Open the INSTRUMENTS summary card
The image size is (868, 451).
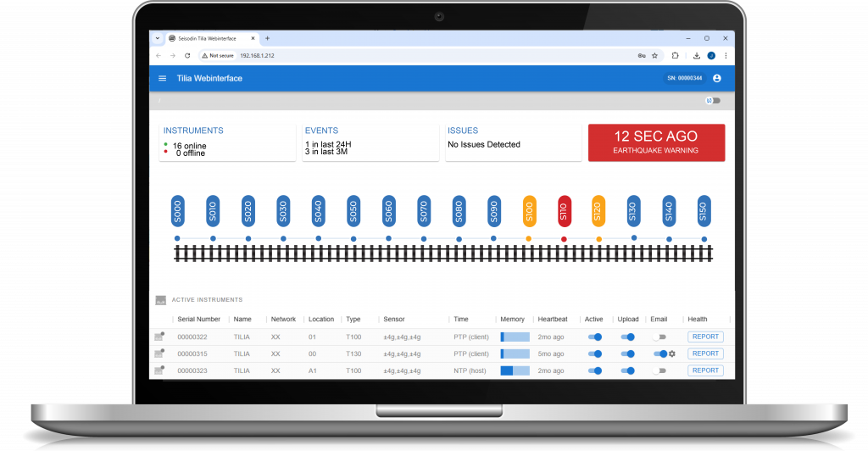click(227, 142)
